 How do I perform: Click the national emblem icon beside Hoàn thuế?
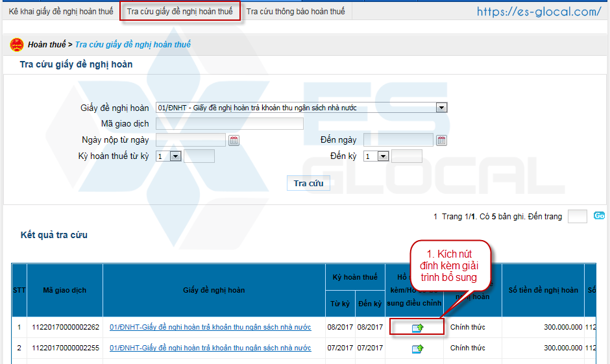click(17, 45)
